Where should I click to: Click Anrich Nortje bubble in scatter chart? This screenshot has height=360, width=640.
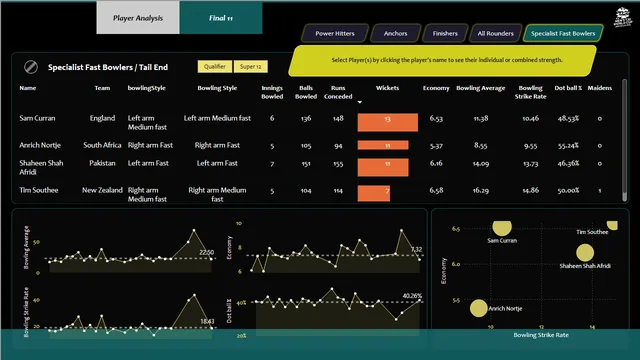click(478, 308)
